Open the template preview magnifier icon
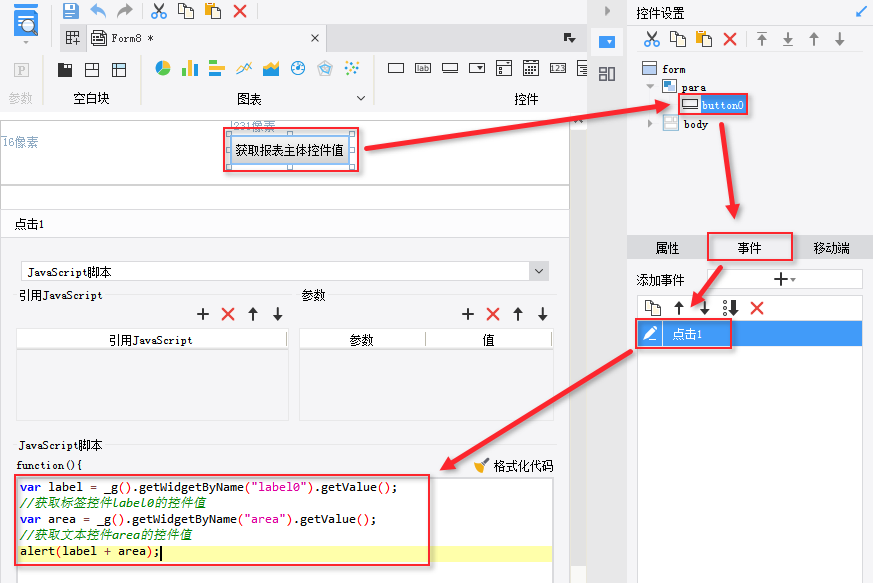 pyautogui.click(x=26, y=23)
